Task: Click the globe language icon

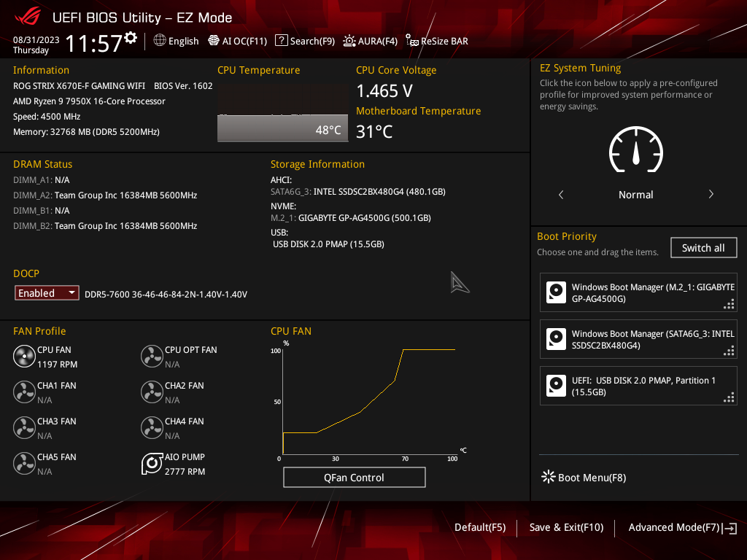Action: (160, 41)
